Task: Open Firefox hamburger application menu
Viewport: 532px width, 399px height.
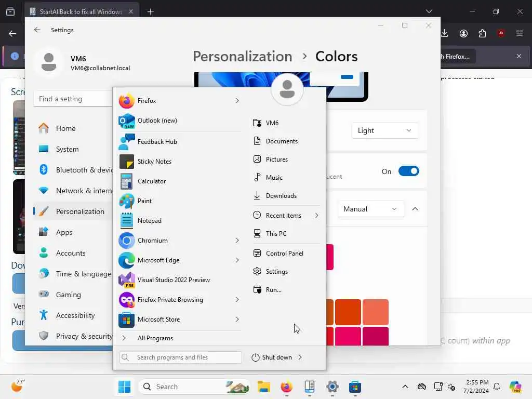Action: (x=520, y=33)
